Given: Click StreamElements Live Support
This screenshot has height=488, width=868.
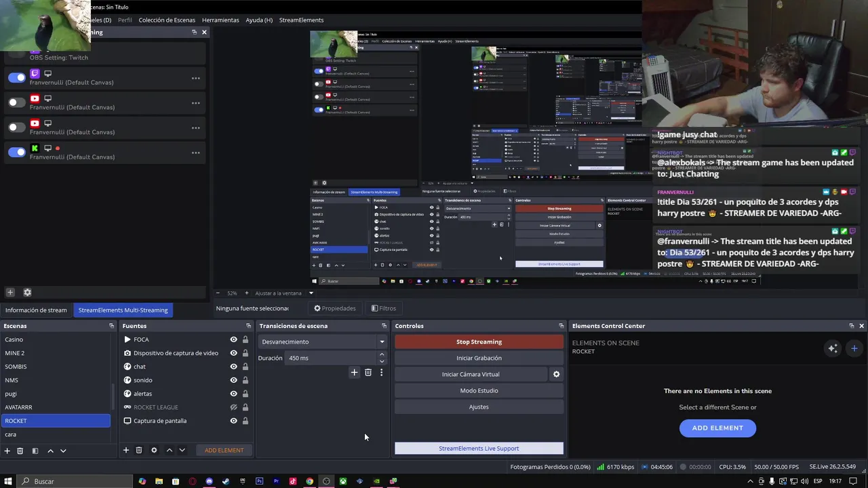Looking at the screenshot, I should tap(479, 448).
